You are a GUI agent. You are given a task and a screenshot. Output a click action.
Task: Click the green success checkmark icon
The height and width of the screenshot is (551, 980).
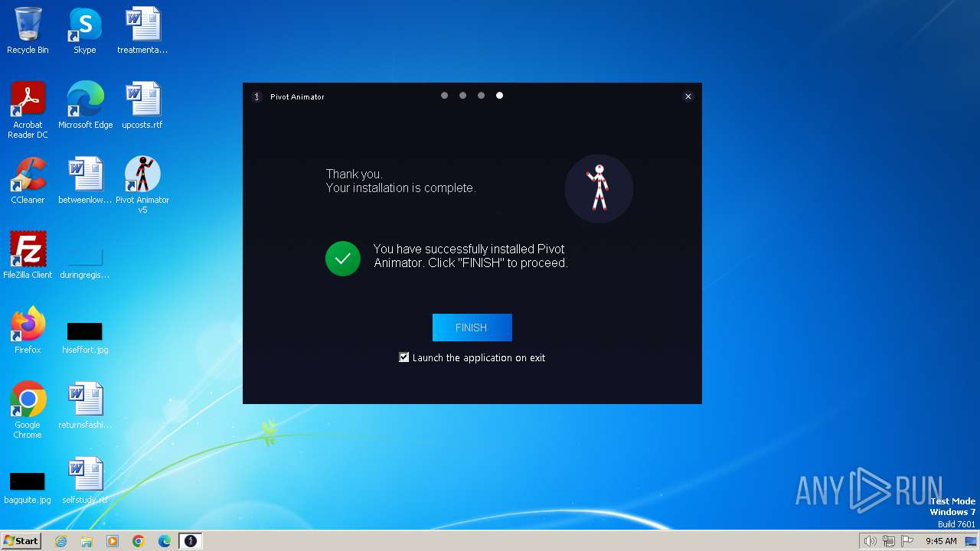tap(343, 259)
